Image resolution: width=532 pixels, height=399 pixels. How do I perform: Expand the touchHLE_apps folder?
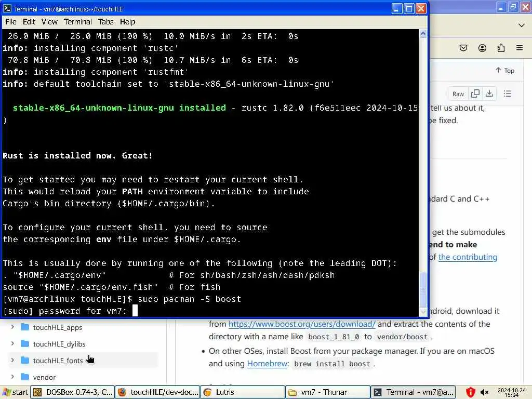[12, 327]
